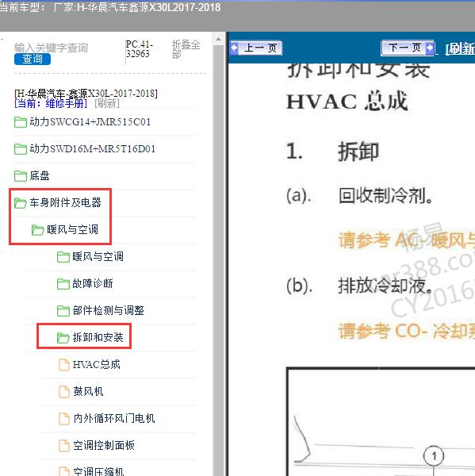This screenshot has height=476, width=475.
Task: Open the nested 暖风与空调 subfolder label
Action: point(98,256)
